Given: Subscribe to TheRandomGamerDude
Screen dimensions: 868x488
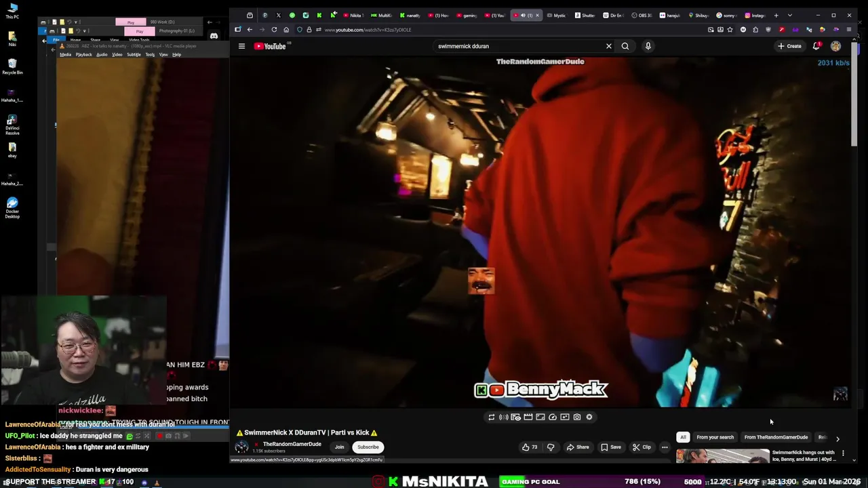Looking at the screenshot, I should 368,447.
